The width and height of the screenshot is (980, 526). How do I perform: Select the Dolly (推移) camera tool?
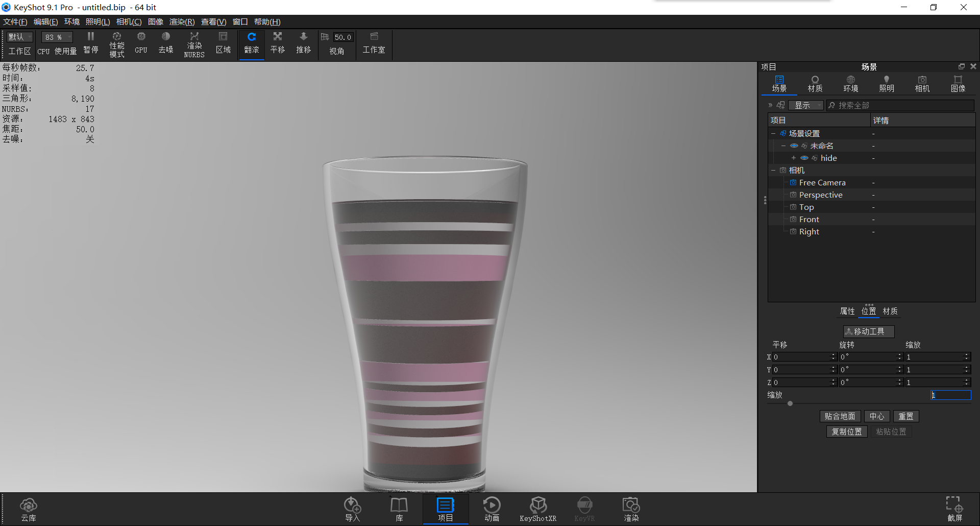pos(303,43)
